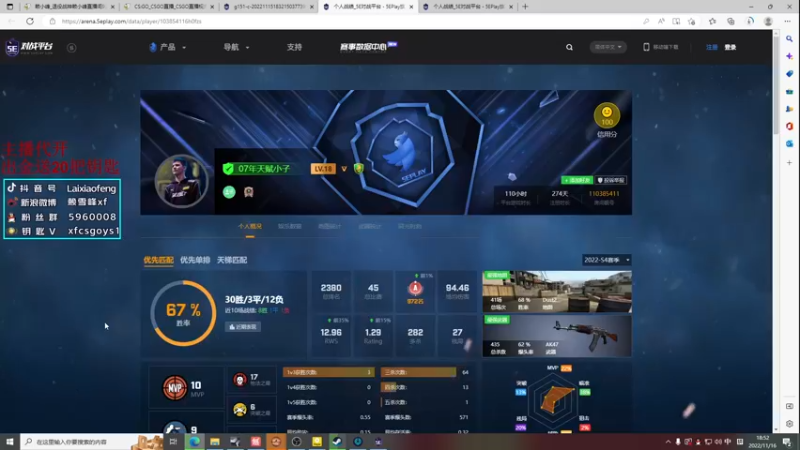
Task: Click the orange triple kill count bar
Action: pos(418,372)
